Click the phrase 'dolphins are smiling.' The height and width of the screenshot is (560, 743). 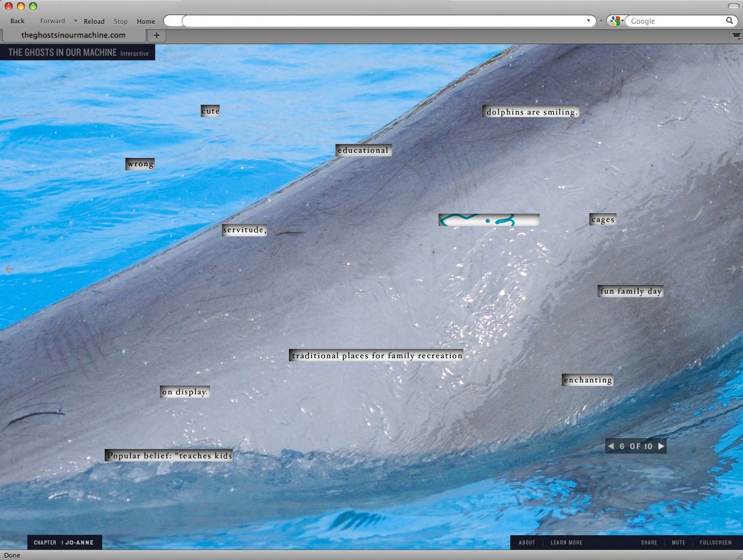point(531,112)
